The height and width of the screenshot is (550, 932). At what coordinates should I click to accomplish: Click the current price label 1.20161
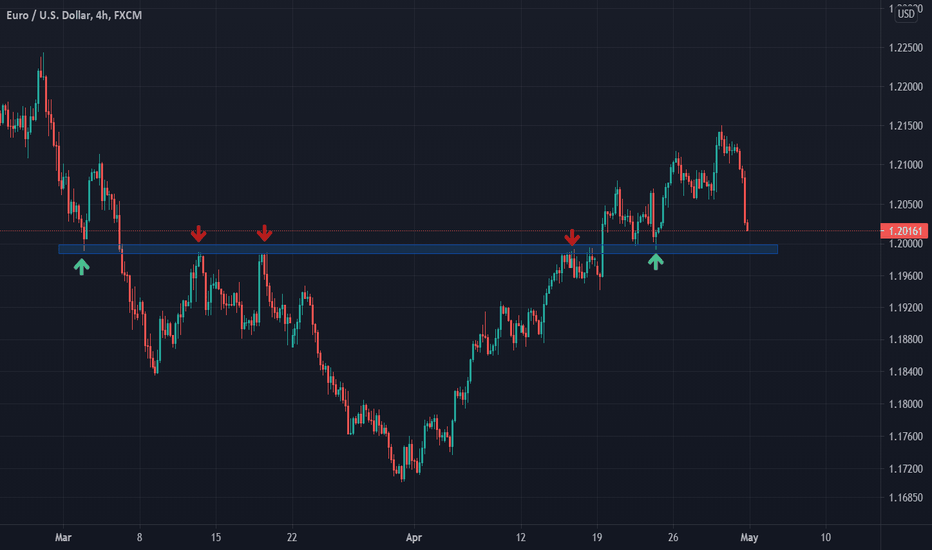coord(904,231)
